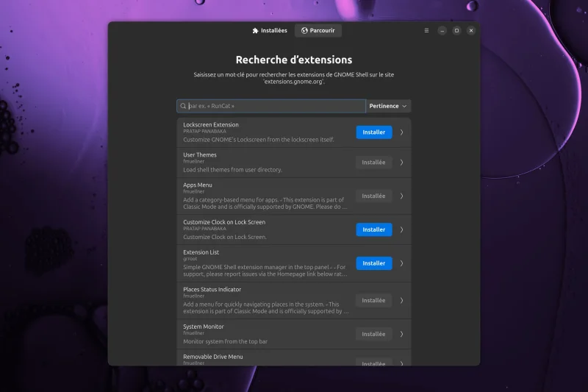Click Installée button for Apps Menu
This screenshot has height=392, width=588.
(x=373, y=196)
